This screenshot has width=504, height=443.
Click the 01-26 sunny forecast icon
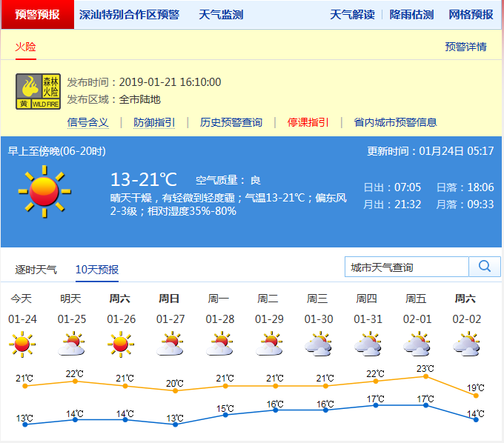[119, 344]
